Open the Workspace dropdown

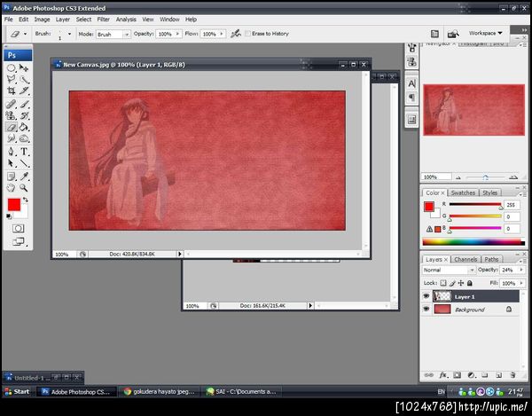click(486, 33)
